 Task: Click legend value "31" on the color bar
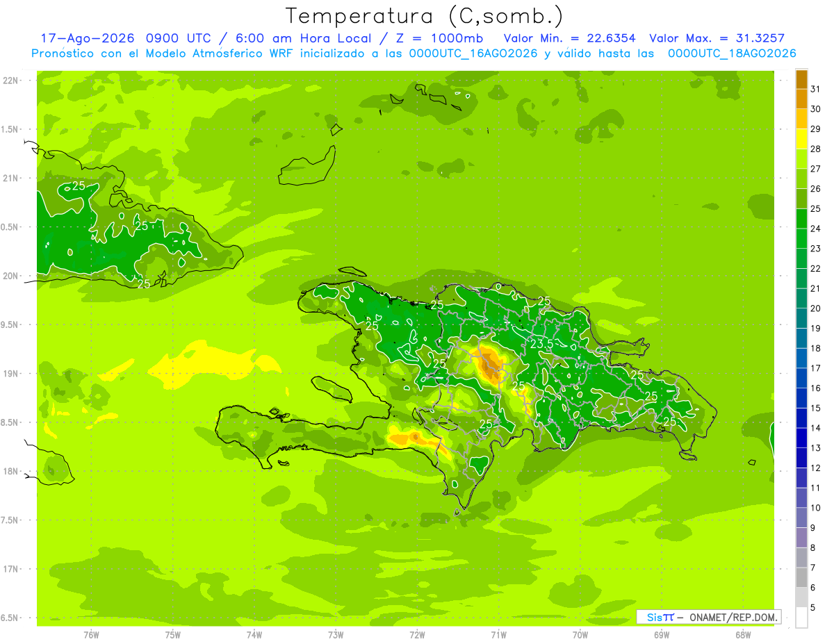pyautogui.click(x=815, y=88)
